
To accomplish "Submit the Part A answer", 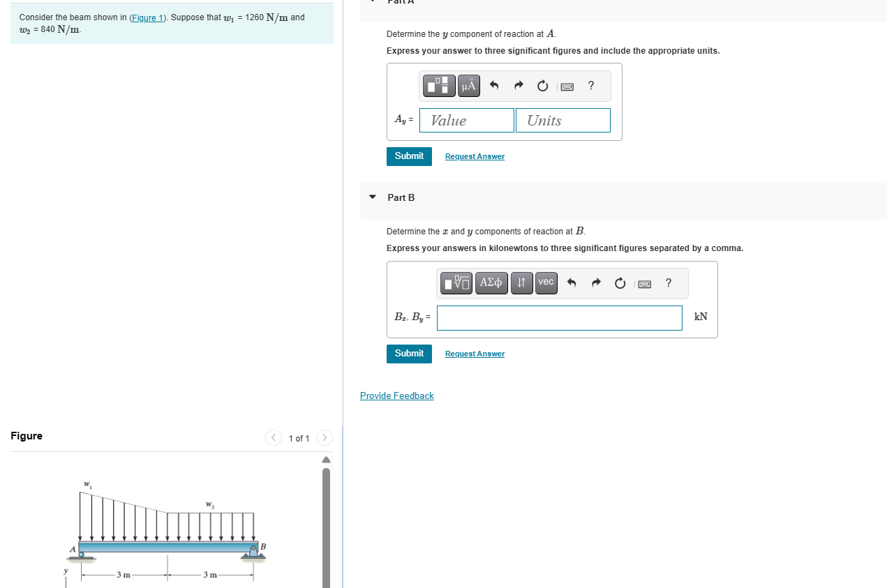I will [x=409, y=156].
